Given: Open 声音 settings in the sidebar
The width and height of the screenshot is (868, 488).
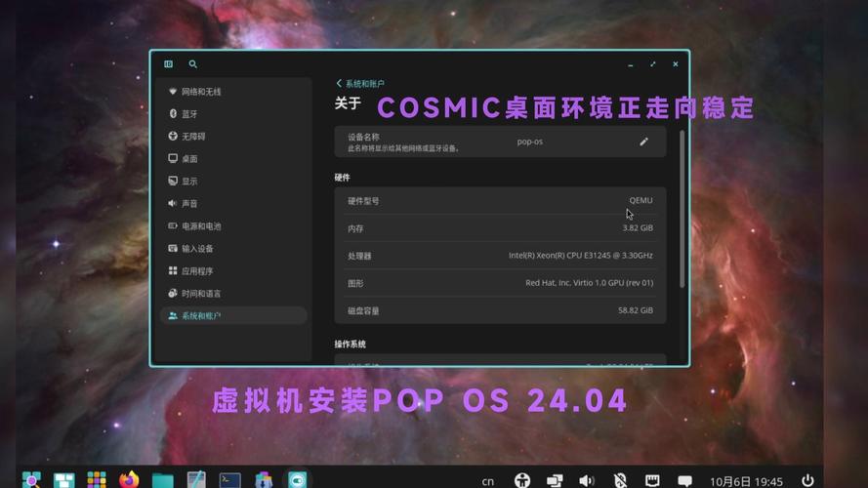Looking at the screenshot, I should click(x=233, y=204).
